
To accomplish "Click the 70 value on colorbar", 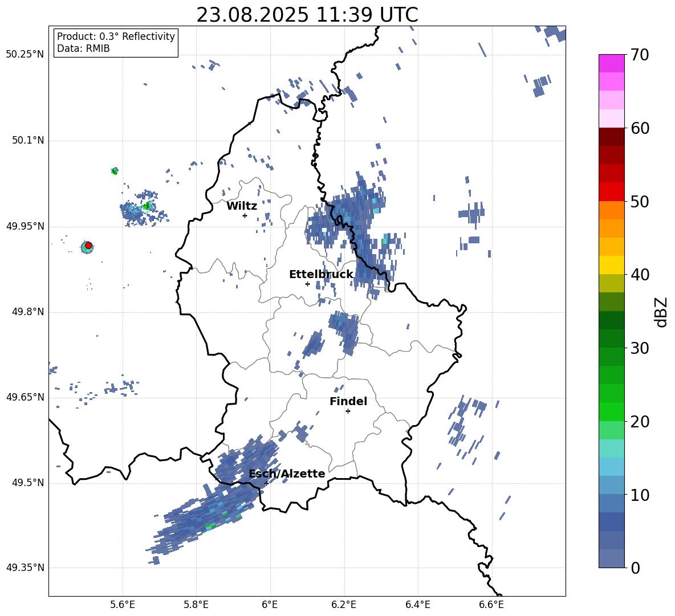I will [640, 55].
